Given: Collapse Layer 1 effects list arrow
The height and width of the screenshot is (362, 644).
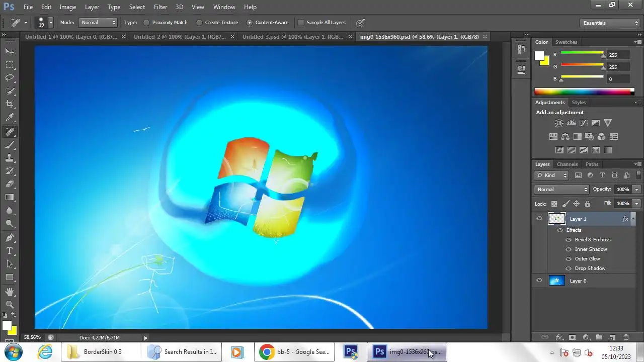Looking at the screenshot, I should click(x=632, y=219).
